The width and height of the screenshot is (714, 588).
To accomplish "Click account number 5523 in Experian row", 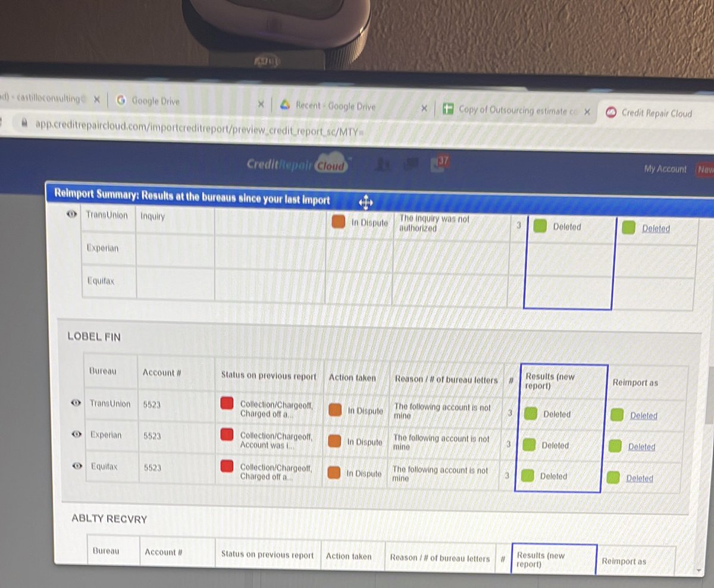I will coord(152,436).
